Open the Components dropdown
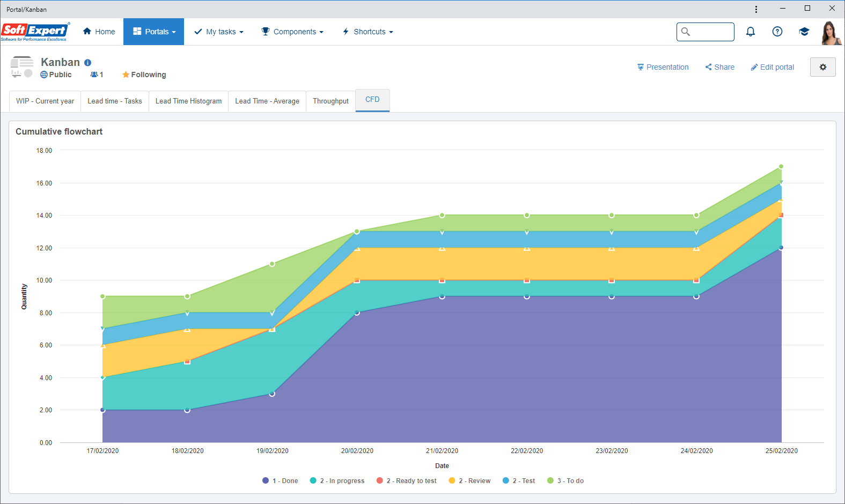Image resolution: width=845 pixels, height=504 pixels. [x=292, y=32]
